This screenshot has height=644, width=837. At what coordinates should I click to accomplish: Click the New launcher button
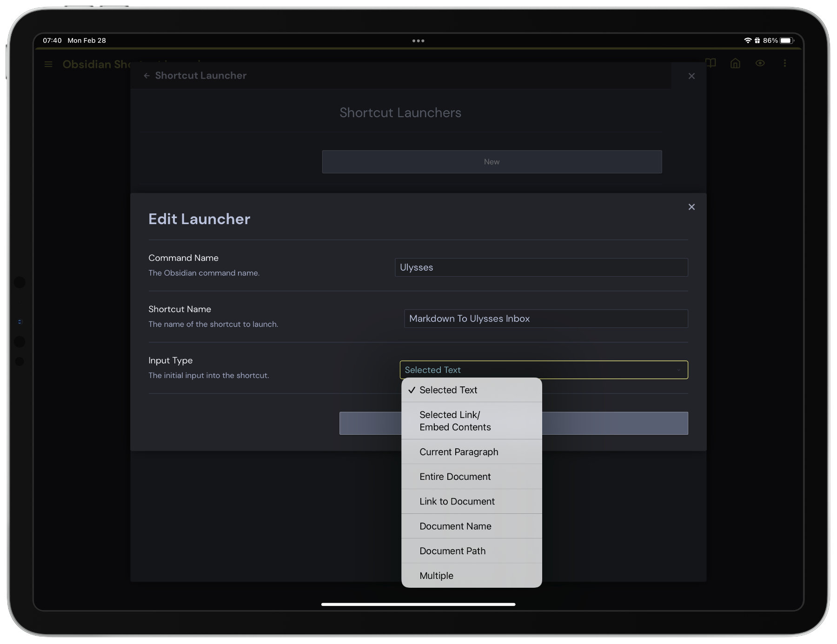pyautogui.click(x=492, y=162)
